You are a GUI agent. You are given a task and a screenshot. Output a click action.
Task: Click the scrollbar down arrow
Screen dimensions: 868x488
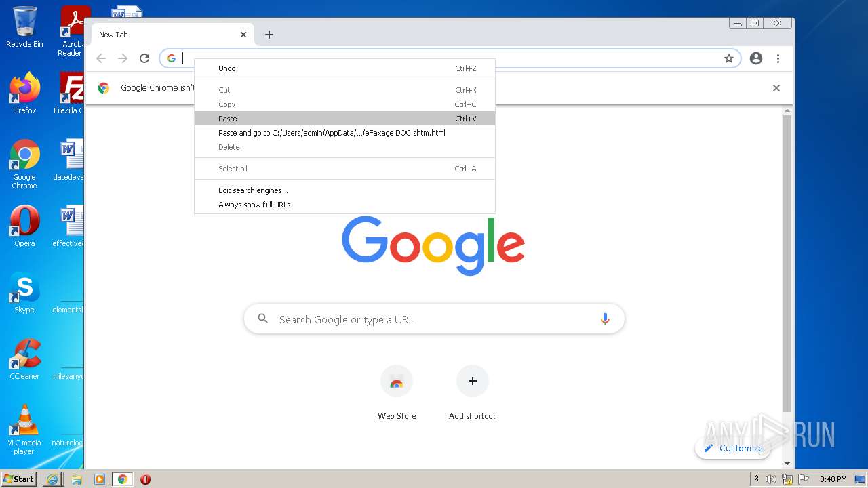coord(787,464)
